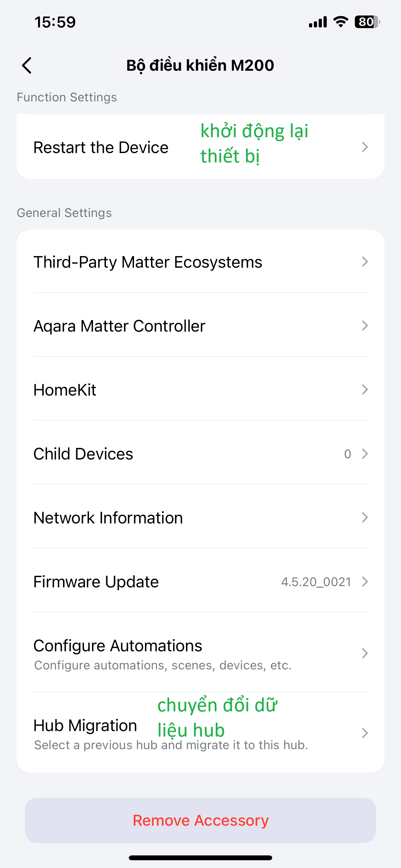Tap the Child Devices count value
Viewport: 401px width, 868px height.
click(347, 454)
